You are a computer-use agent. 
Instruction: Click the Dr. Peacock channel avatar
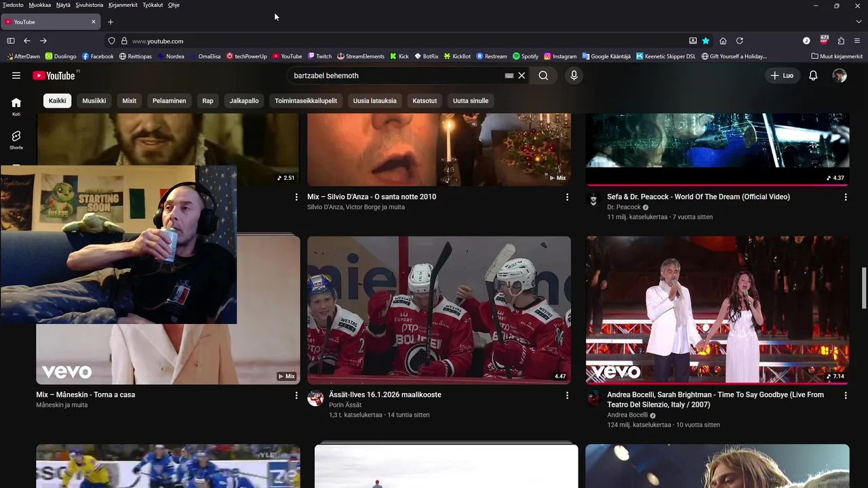tap(594, 200)
